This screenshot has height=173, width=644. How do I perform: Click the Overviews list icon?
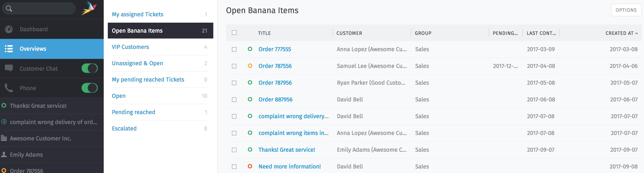[x=9, y=49]
